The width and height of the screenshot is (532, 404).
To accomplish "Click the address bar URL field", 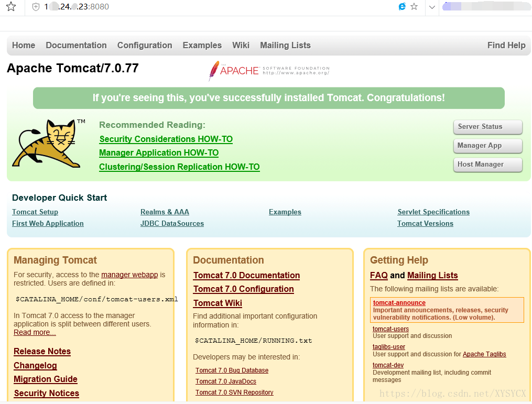I will [x=217, y=7].
